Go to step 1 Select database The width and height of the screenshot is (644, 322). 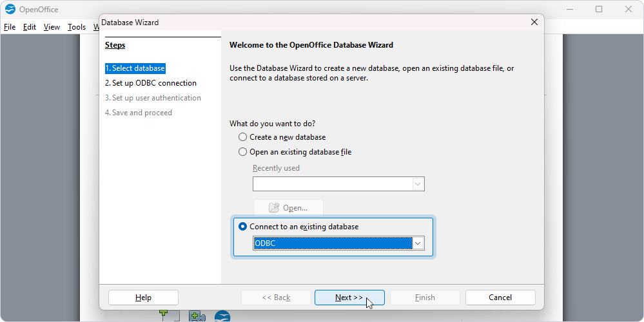[x=135, y=68]
